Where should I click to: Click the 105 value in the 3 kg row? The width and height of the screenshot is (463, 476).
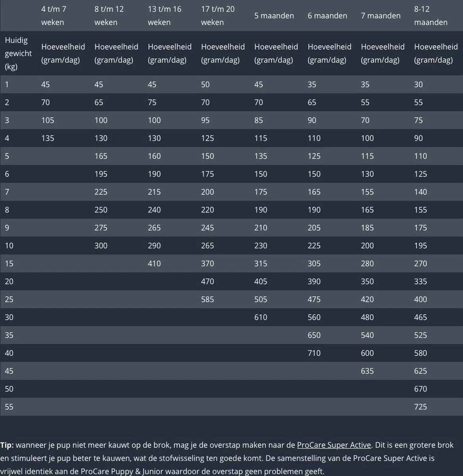pos(48,120)
